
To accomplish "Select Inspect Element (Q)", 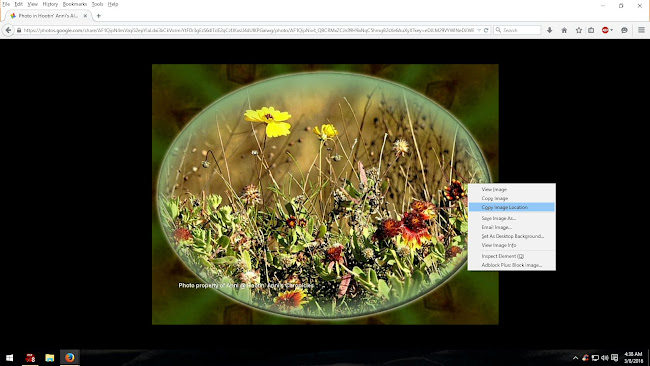I will click(512, 257).
